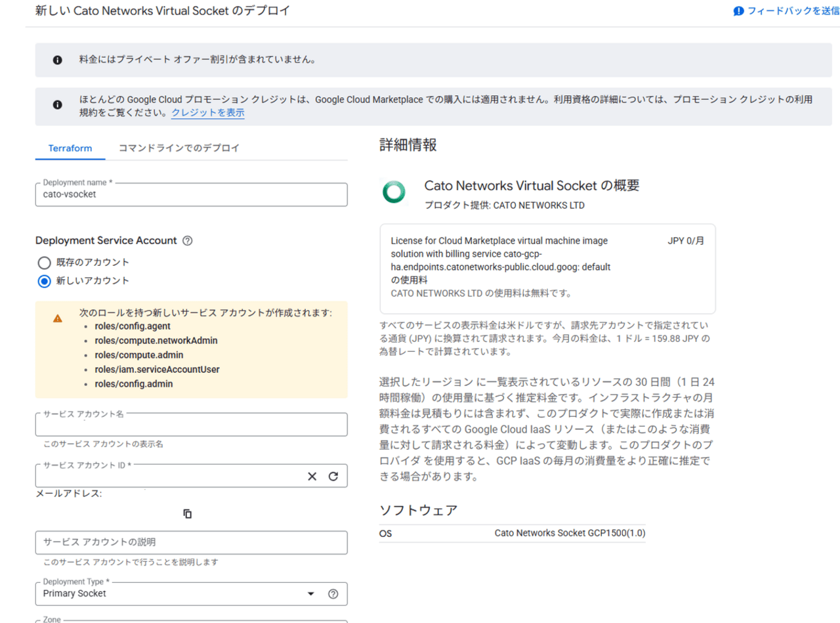Click the サービス アカウントの説明 text field
840x623 pixels.
(x=191, y=542)
